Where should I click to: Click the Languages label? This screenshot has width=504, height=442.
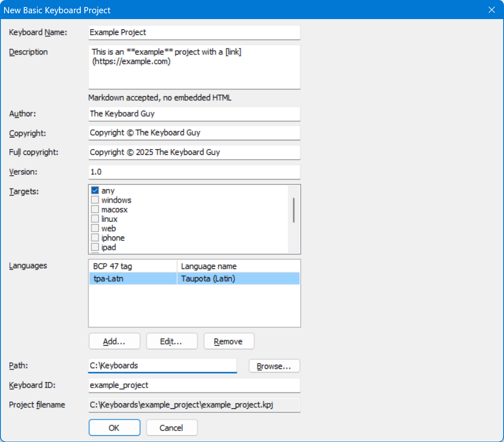[x=28, y=266]
